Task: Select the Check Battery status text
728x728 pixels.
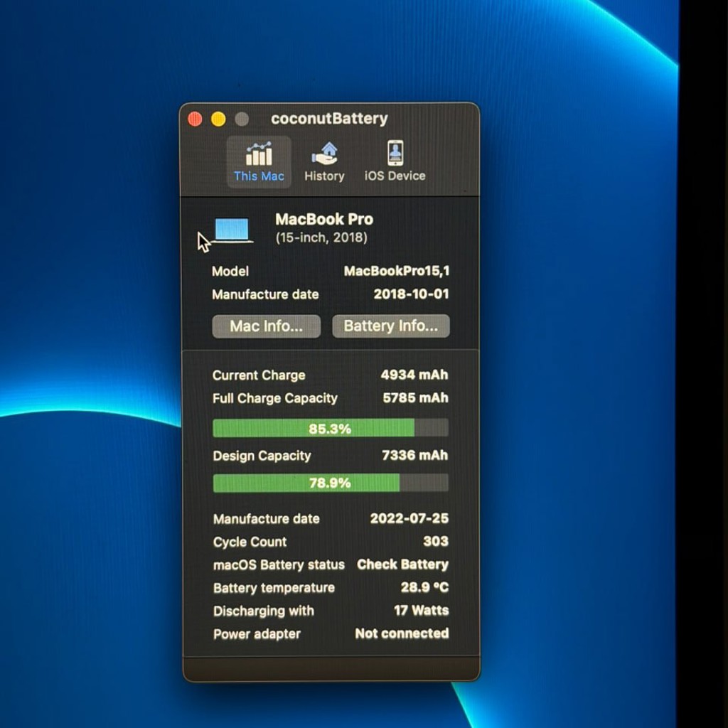Action: 402,564
